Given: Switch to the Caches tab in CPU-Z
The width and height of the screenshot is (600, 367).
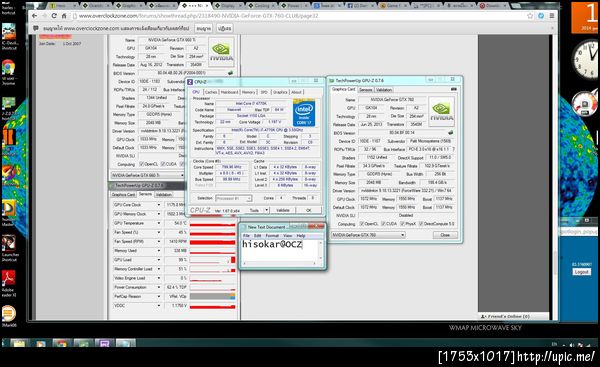Looking at the screenshot, I should [210, 92].
